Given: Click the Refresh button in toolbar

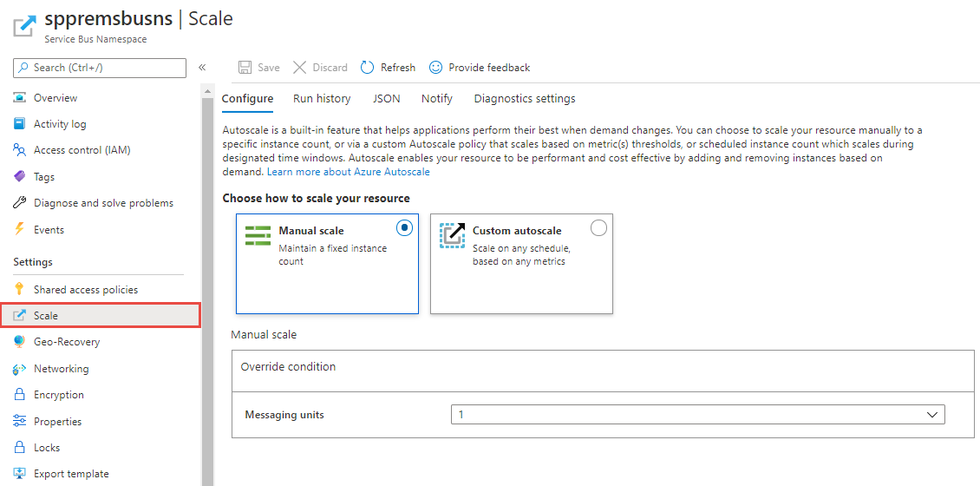Looking at the screenshot, I should [388, 68].
